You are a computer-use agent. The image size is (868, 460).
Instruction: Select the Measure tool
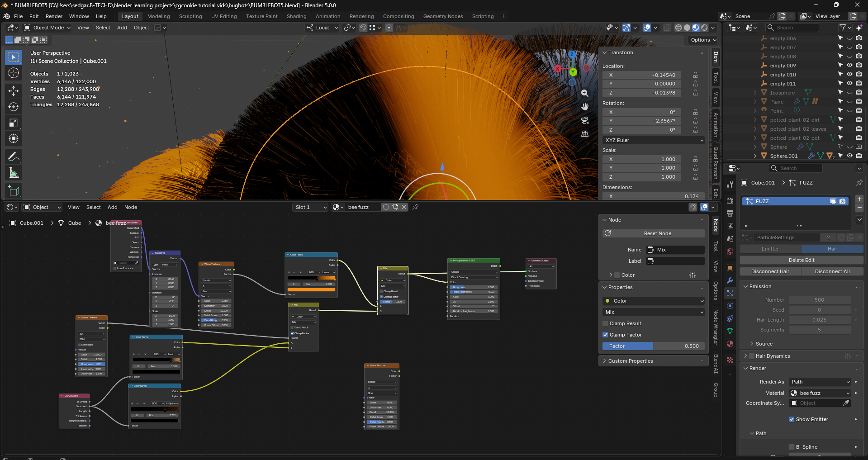pyautogui.click(x=14, y=173)
